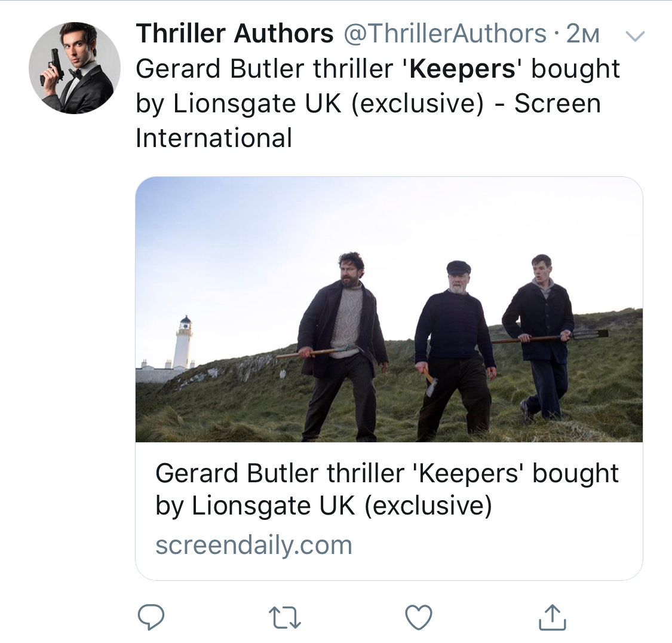
Task: Select bold 'Keepers' word in tweet text
Action: point(463,69)
